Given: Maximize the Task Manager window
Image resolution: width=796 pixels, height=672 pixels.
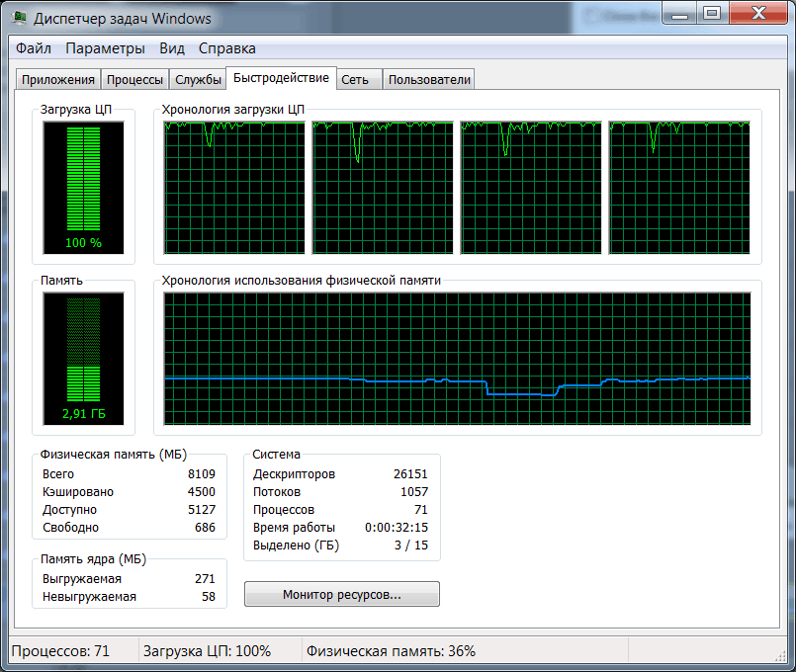Looking at the screenshot, I should [x=712, y=14].
